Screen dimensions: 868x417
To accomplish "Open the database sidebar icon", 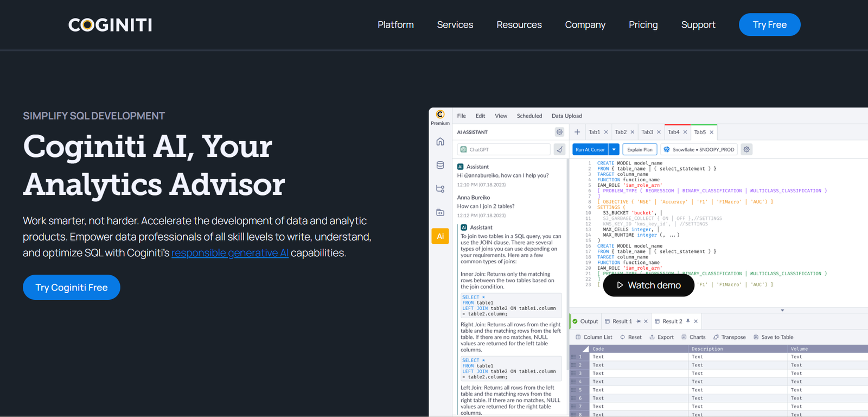I will (x=440, y=165).
